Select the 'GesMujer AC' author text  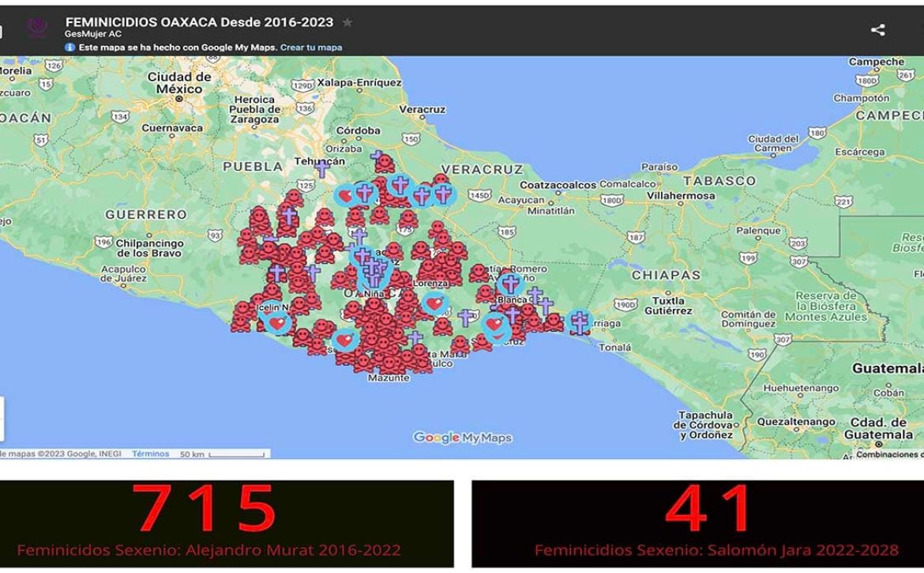93,34
